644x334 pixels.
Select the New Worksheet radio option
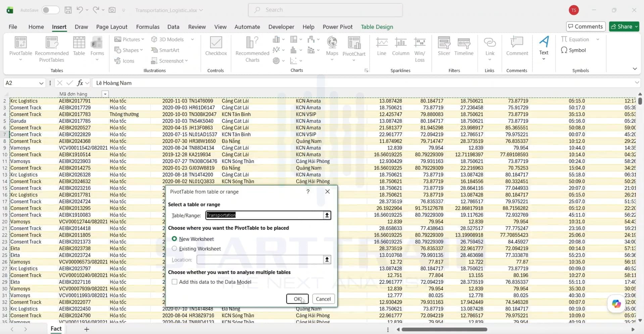pos(175,239)
